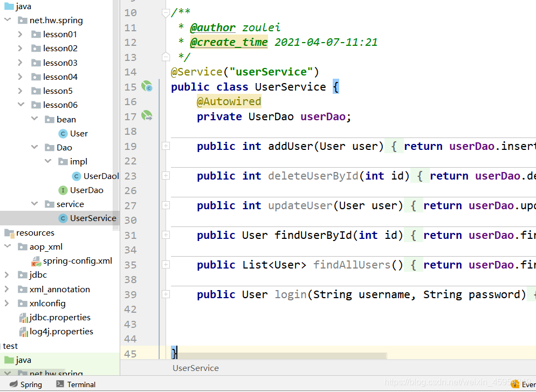Click line number 45 in the gutter
536x392 pixels.
[130, 354]
